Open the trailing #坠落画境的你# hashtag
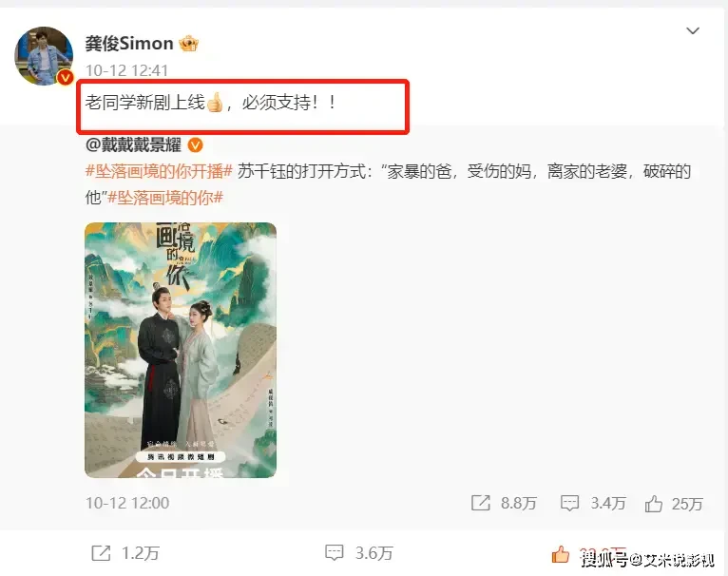The width and height of the screenshot is (728, 576). click(165, 198)
